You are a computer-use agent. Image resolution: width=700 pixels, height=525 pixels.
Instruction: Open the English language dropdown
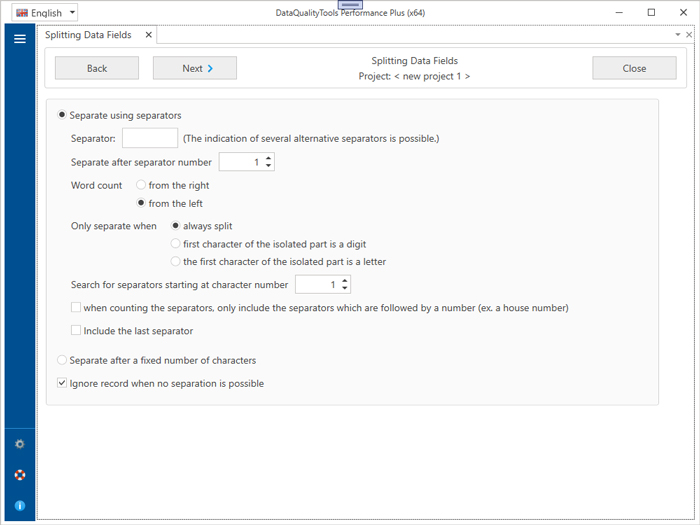pyautogui.click(x=45, y=12)
